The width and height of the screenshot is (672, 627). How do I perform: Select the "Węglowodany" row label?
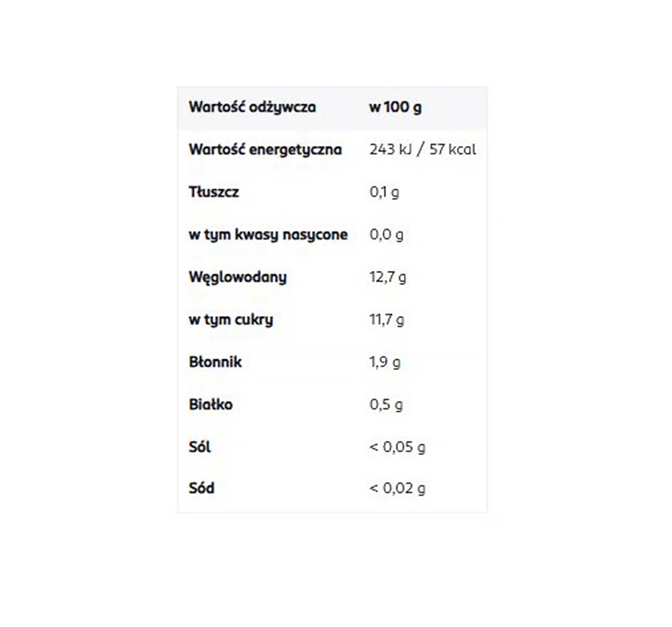237,277
